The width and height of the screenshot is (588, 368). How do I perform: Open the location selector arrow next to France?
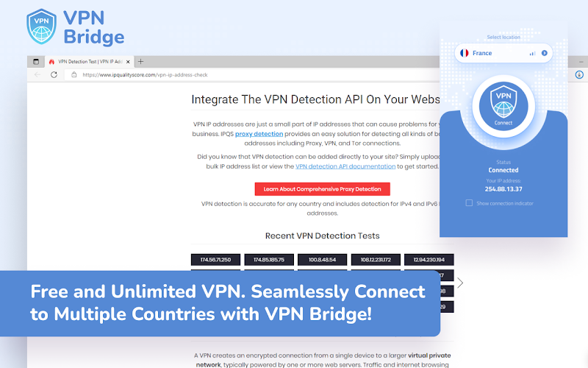(x=545, y=53)
